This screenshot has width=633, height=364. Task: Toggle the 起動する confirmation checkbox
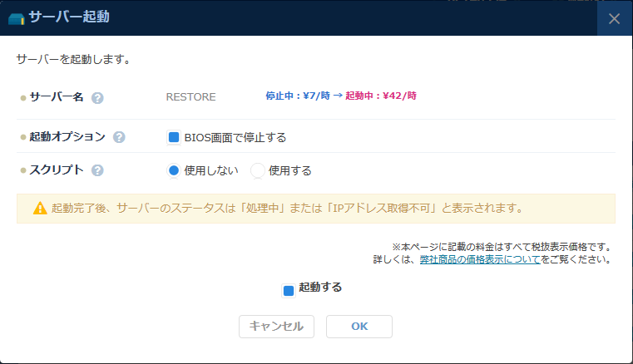pos(289,290)
